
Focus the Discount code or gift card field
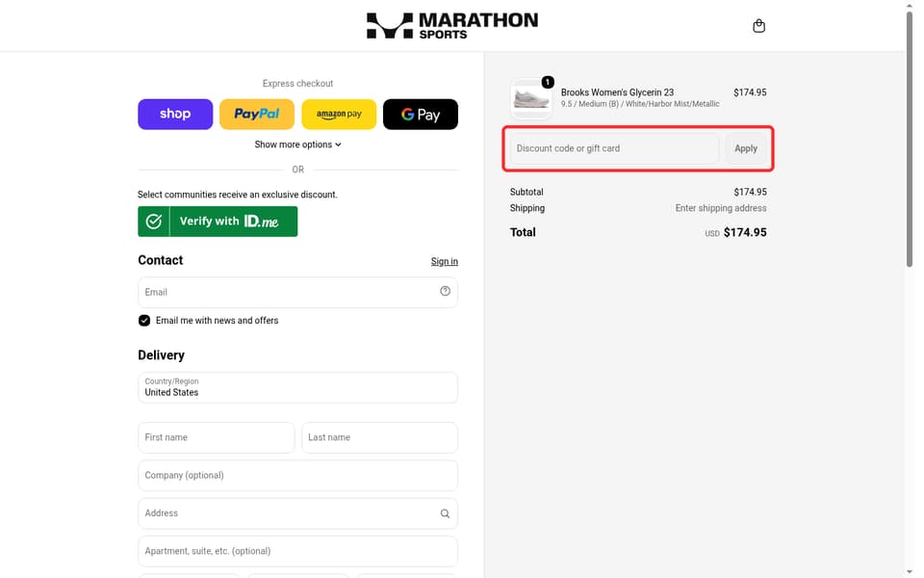click(x=614, y=148)
